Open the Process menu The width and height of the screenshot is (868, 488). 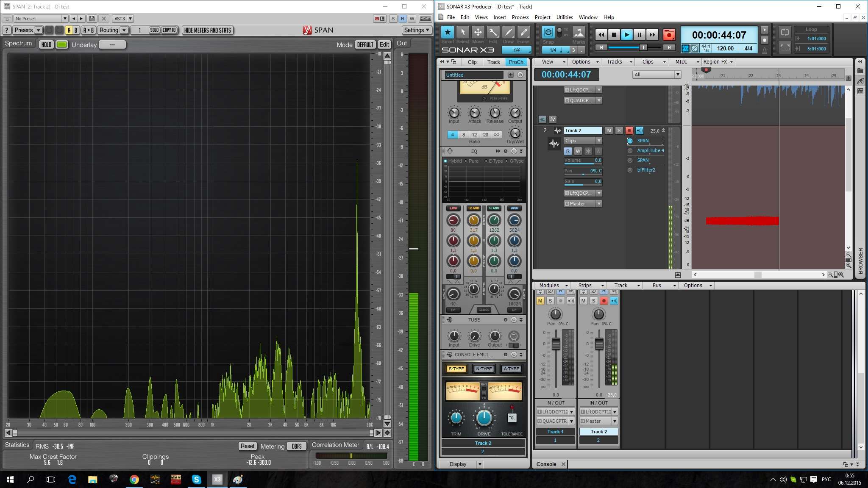pyautogui.click(x=520, y=17)
